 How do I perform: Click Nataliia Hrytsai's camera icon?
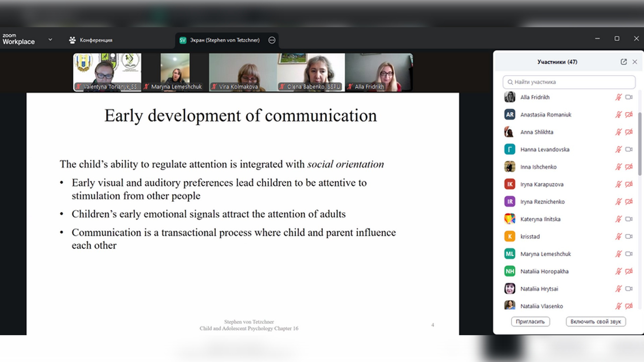pos(629,289)
